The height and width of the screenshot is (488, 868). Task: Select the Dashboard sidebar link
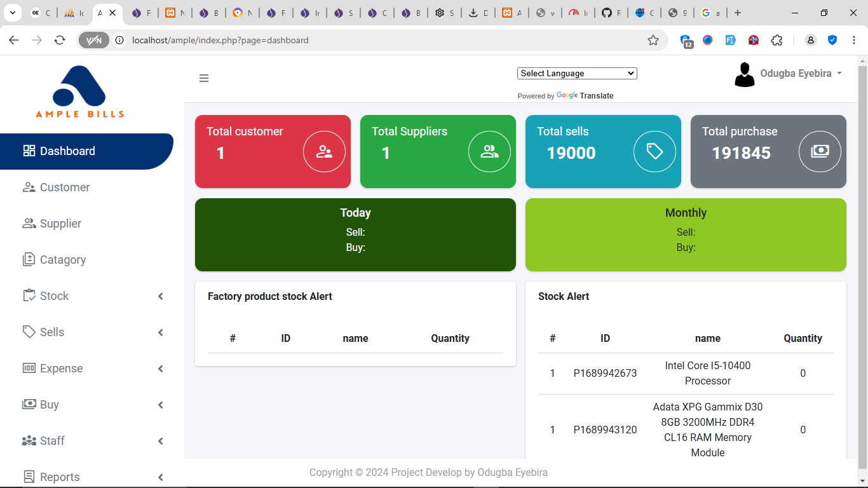pyautogui.click(x=67, y=151)
